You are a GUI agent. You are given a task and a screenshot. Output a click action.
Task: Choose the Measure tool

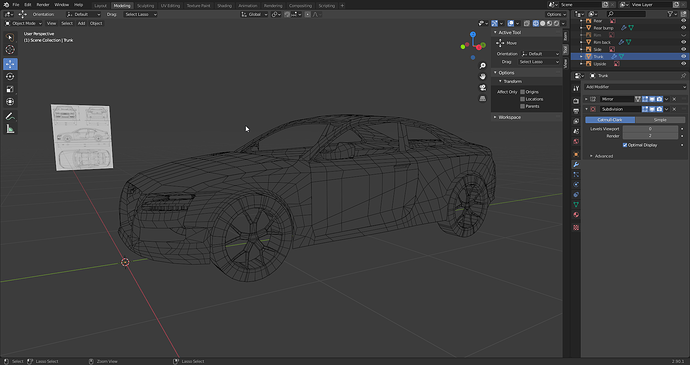pos(10,129)
